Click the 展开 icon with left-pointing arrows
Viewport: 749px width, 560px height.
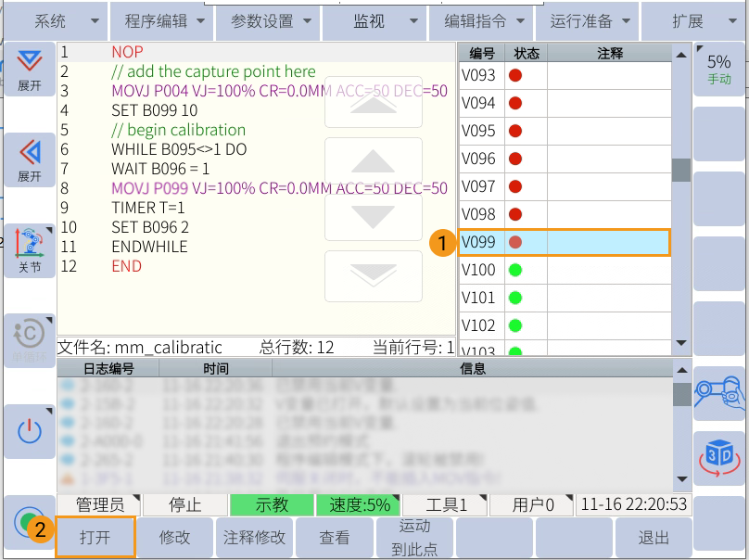30,160
